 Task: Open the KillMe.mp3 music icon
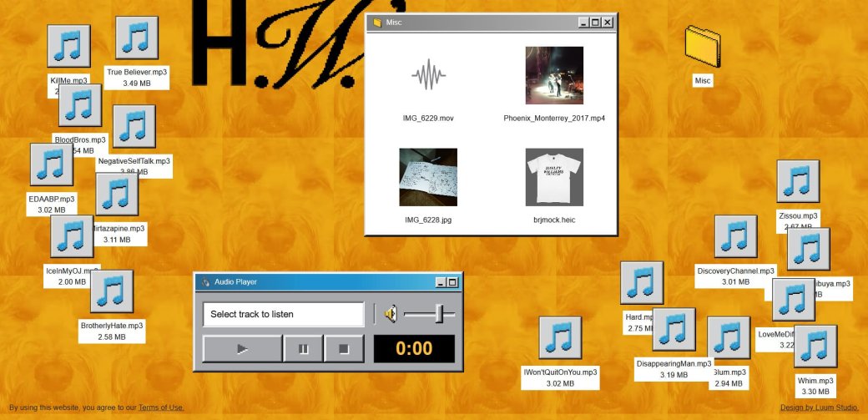[68, 46]
